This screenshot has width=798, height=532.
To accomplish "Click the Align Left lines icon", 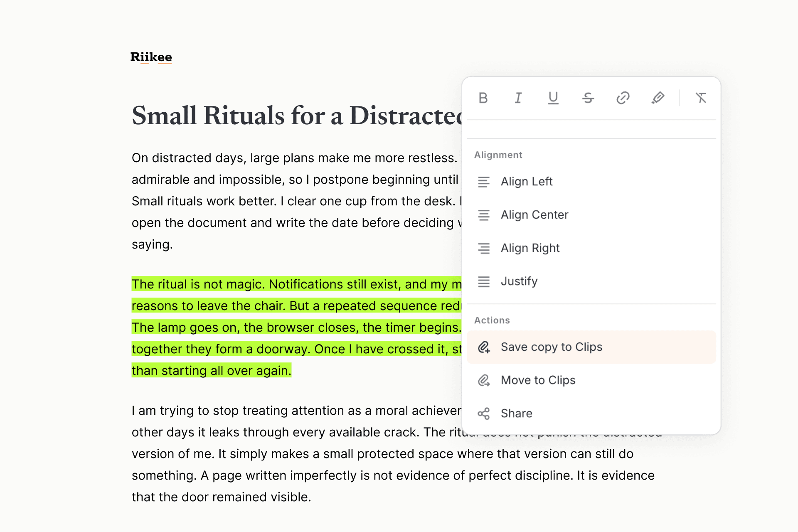I will pos(483,182).
